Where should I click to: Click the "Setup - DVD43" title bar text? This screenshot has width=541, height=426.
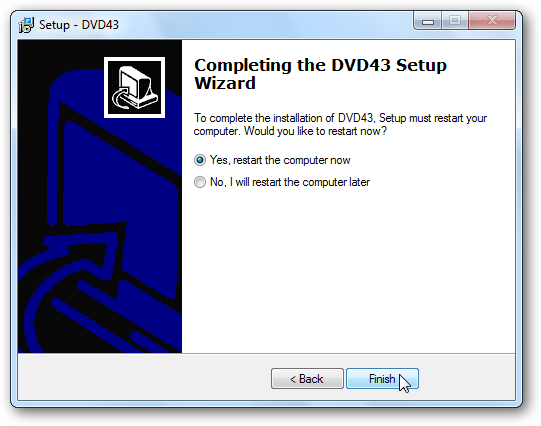click(79, 25)
